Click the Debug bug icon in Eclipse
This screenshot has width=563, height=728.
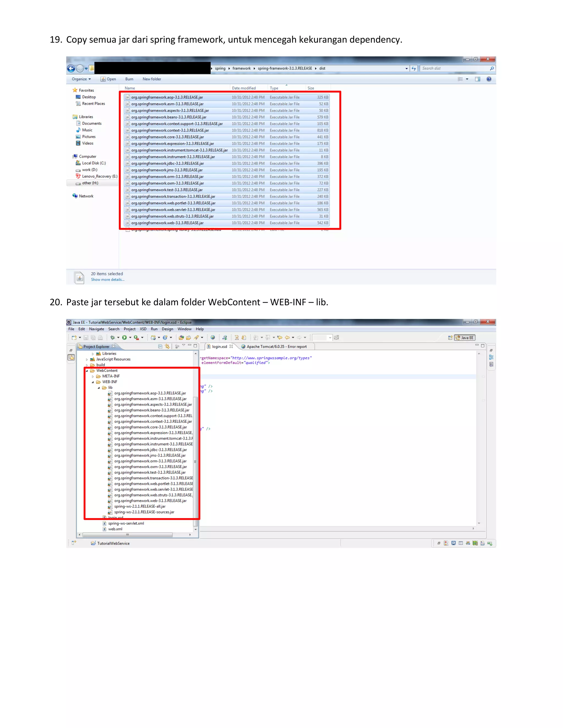point(112,338)
